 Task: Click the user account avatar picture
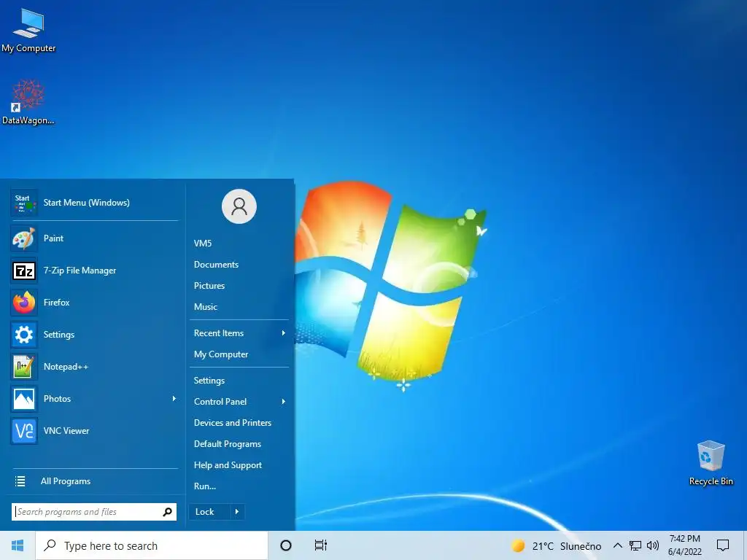[x=239, y=206]
